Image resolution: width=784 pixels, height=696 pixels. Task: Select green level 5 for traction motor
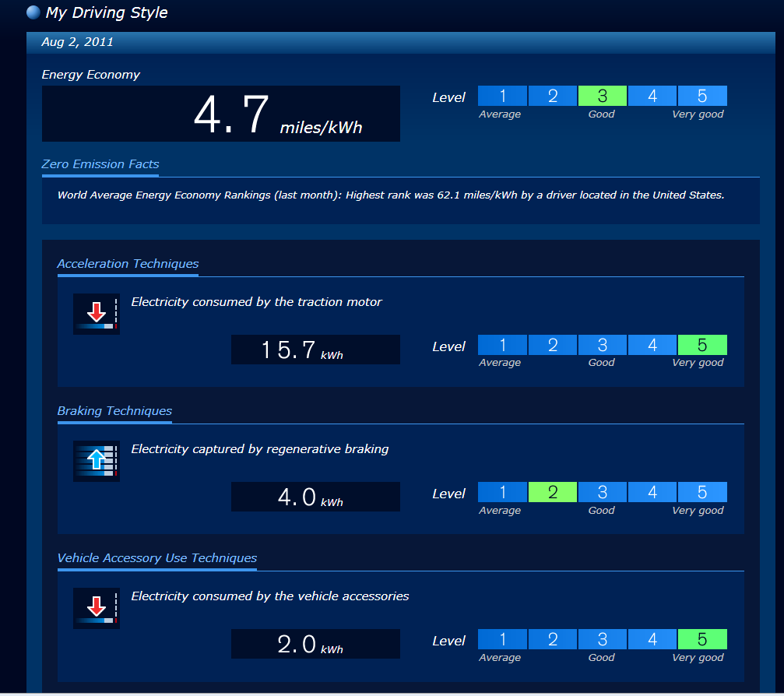(701, 345)
